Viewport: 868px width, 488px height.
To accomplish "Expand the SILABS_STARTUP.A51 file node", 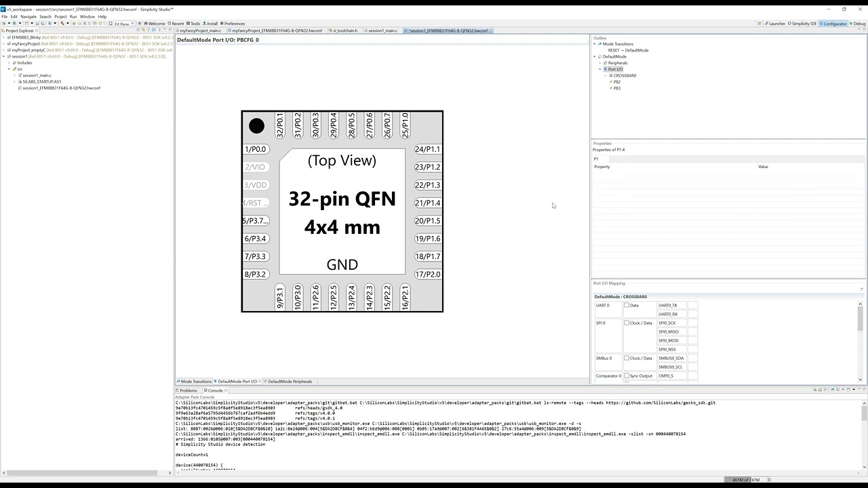I will pos(14,81).
